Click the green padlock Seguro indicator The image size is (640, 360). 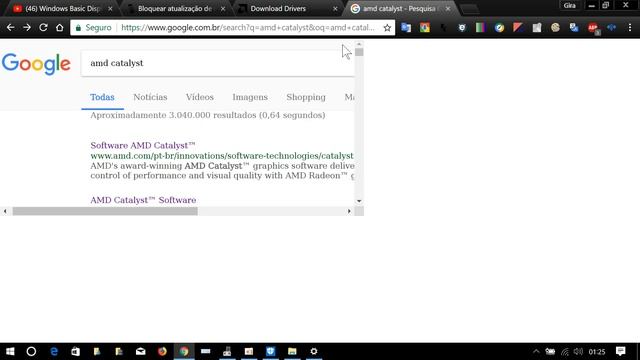click(x=93, y=28)
